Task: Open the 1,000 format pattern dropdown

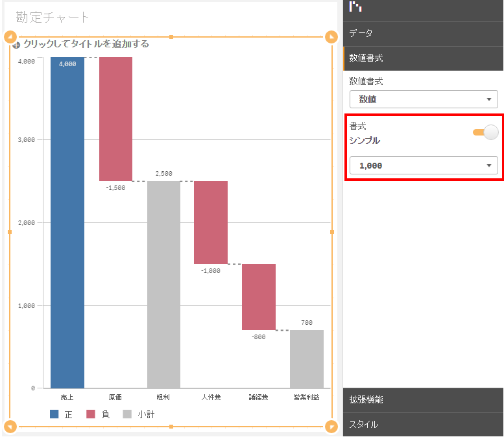Action: [424, 165]
